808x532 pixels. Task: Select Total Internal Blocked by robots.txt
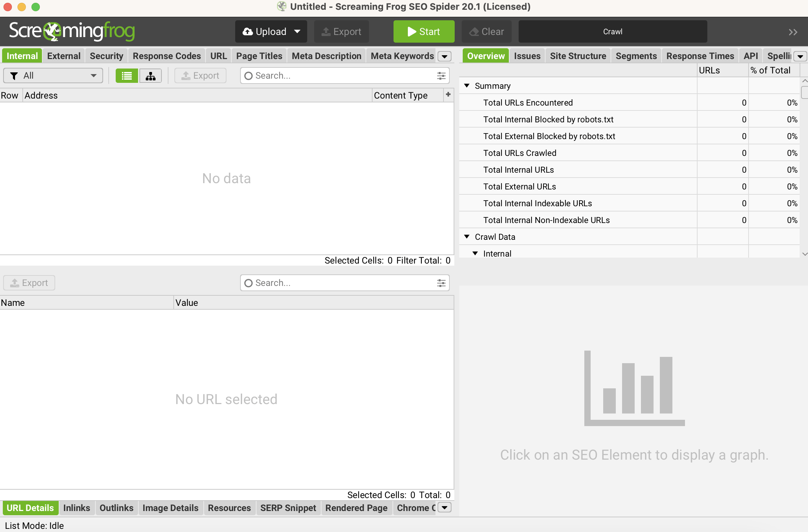pyautogui.click(x=629, y=120)
